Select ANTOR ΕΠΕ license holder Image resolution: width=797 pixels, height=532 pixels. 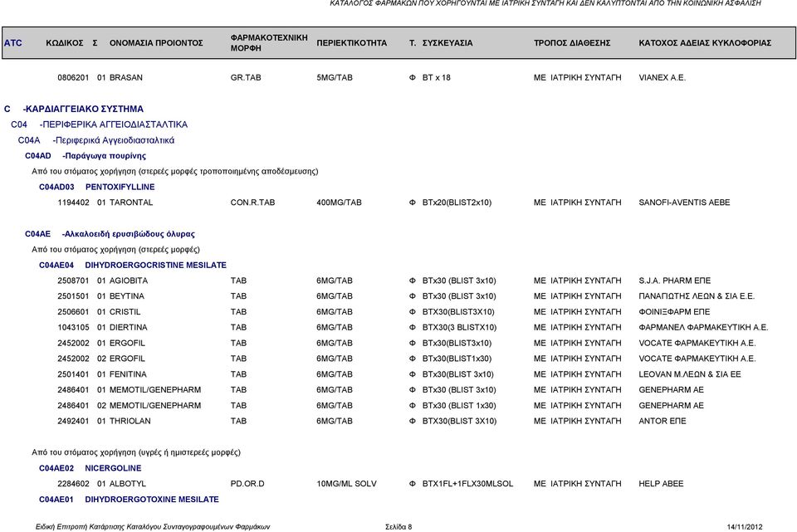(x=663, y=421)
